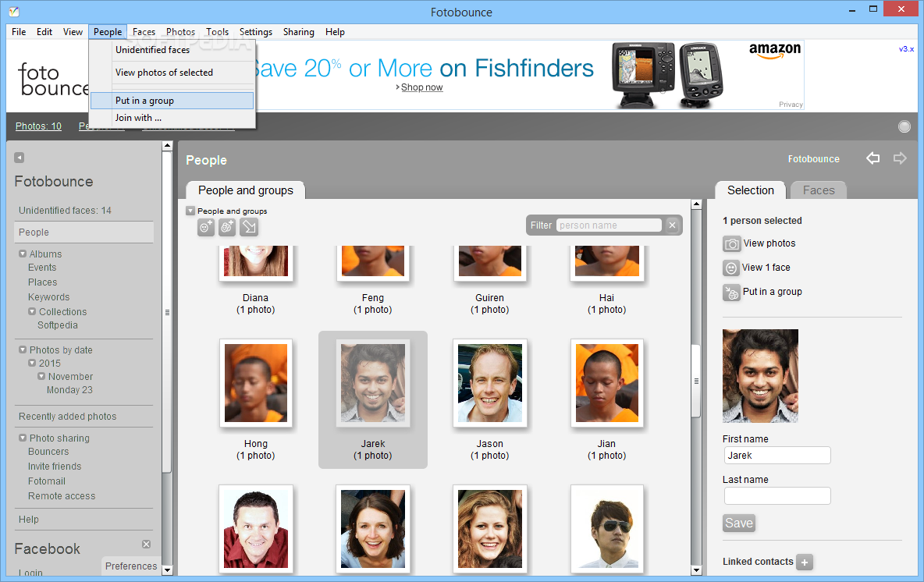Click the round status indicator at top right

(x=904, y=126)
